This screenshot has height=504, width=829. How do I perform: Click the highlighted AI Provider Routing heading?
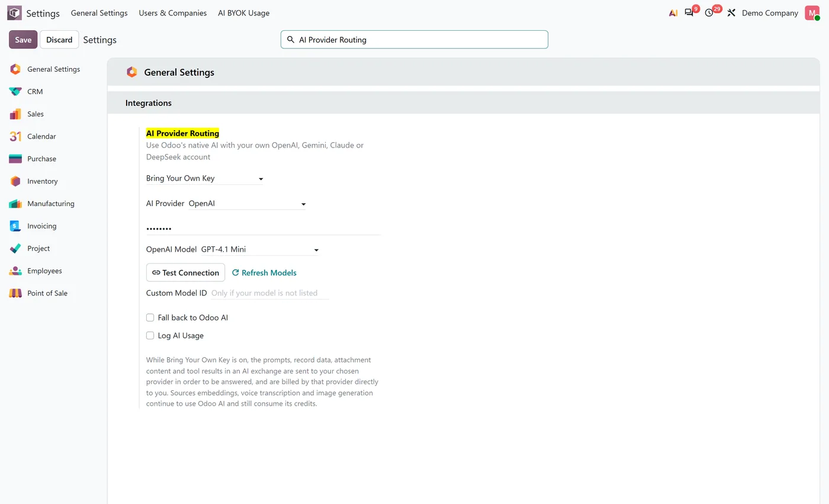(182, 133)
